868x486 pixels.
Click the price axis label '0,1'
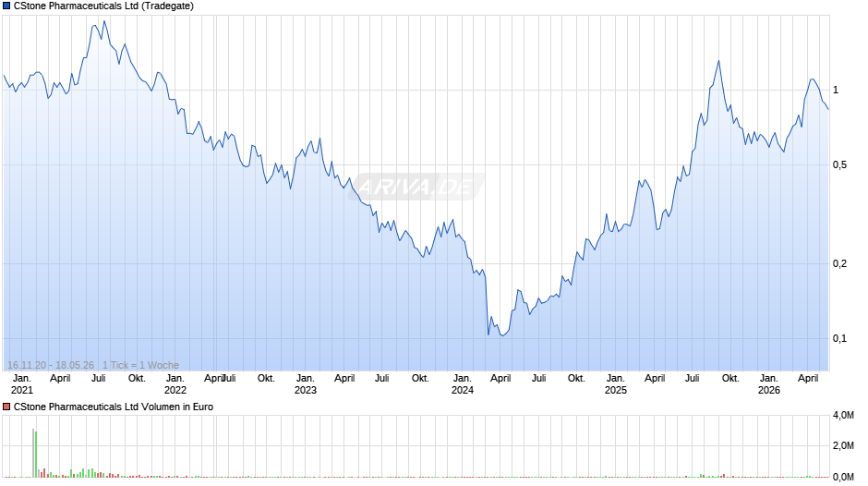tap(839, 338)
